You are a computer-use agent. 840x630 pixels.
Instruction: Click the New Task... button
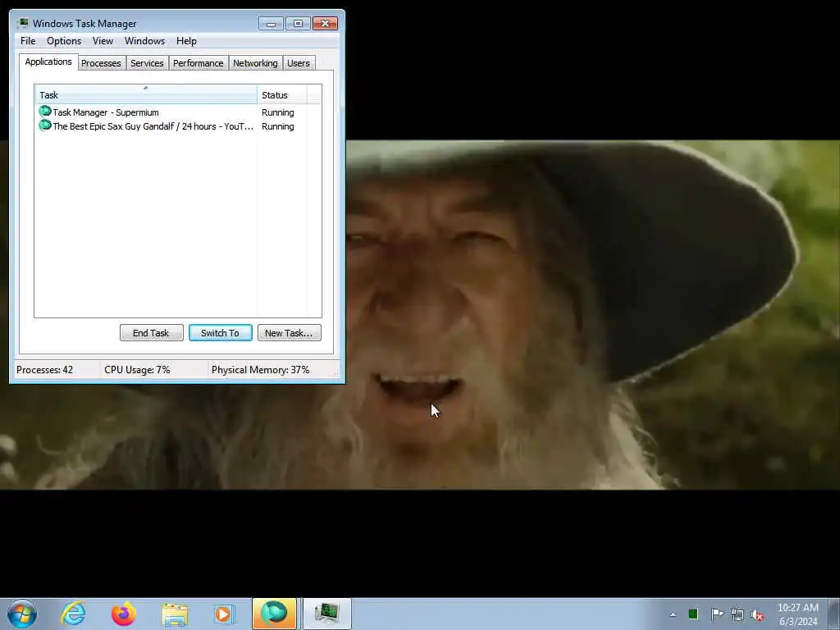tap(289, 333)
